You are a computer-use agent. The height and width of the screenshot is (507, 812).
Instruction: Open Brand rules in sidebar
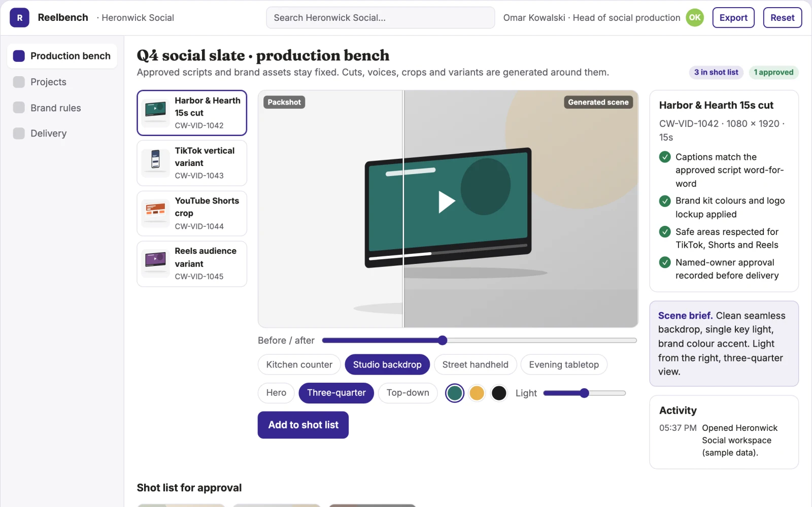pos(62,108)
